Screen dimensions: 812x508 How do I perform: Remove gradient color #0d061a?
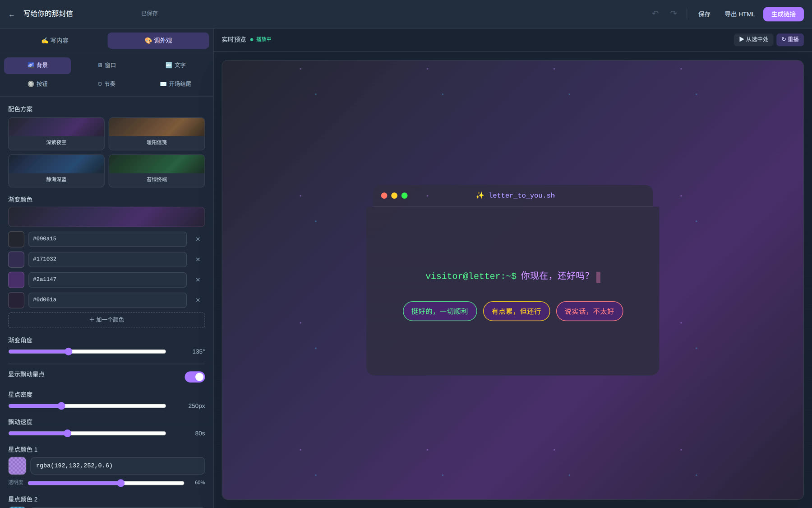198,300
